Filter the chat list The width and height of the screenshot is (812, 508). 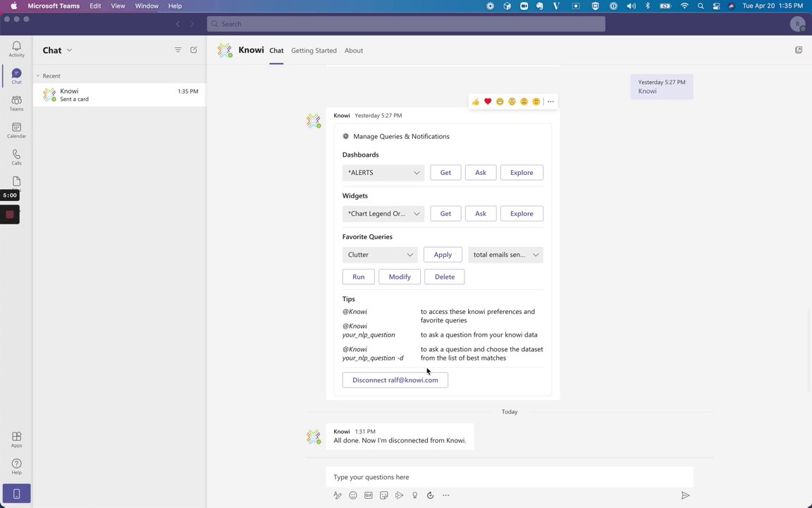(x=178, y=50)
